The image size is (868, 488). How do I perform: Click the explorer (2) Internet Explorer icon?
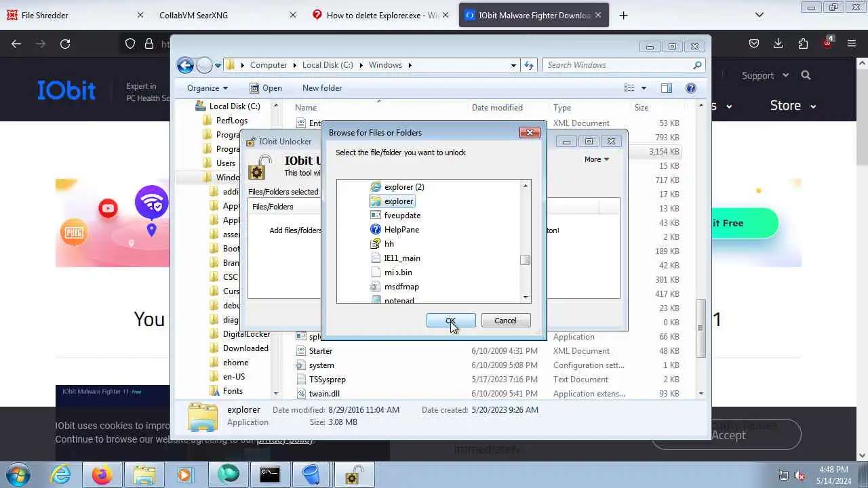pos(376,187)
